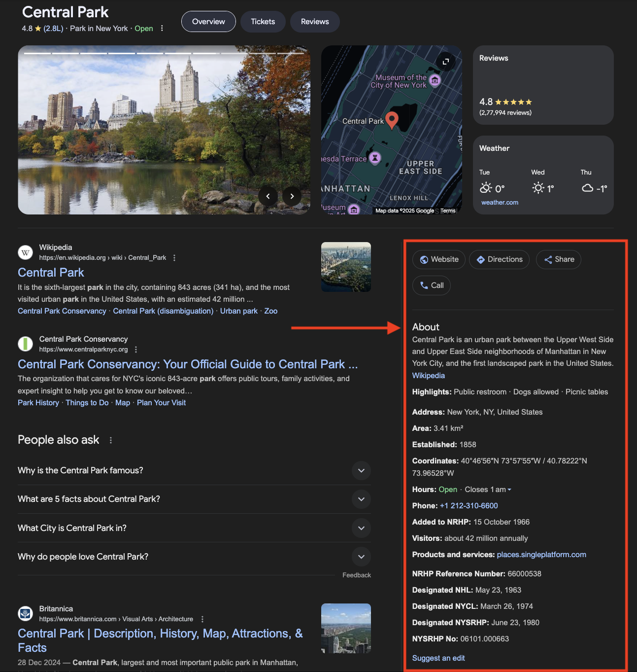The width and height of the screenshot is (637, 672).
Task: Open the Wikipedia Central Park result title
Action: pos(51,273)
